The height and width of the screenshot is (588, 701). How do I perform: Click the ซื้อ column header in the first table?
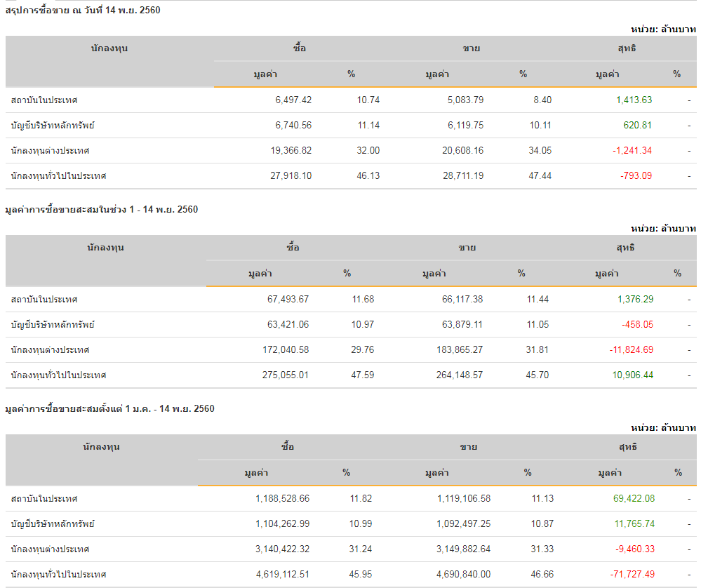point(300,48)
